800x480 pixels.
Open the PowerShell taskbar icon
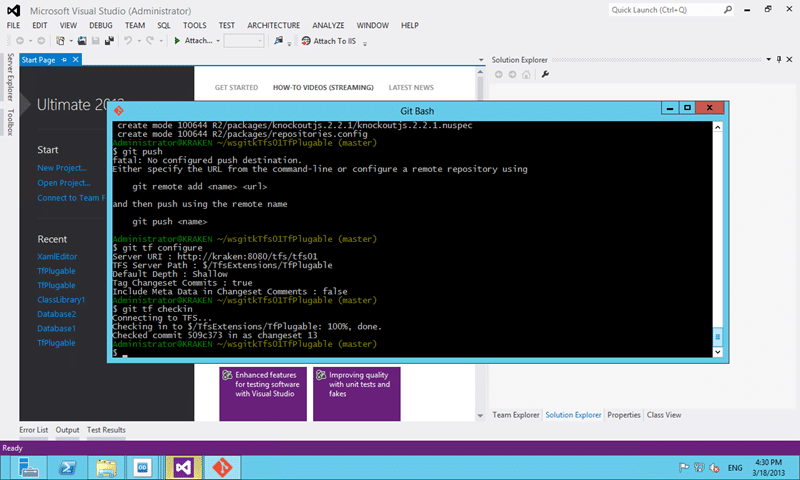(x=67, y=468)
